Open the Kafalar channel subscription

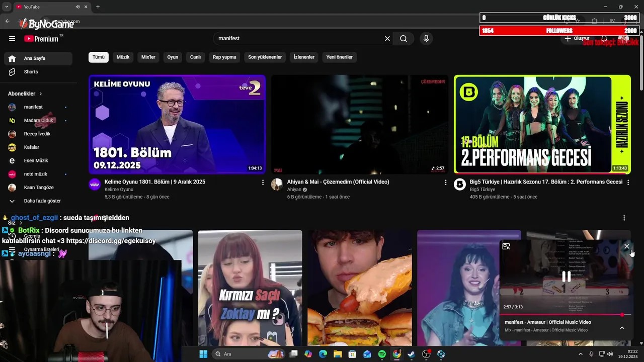(x=38, y=147)
